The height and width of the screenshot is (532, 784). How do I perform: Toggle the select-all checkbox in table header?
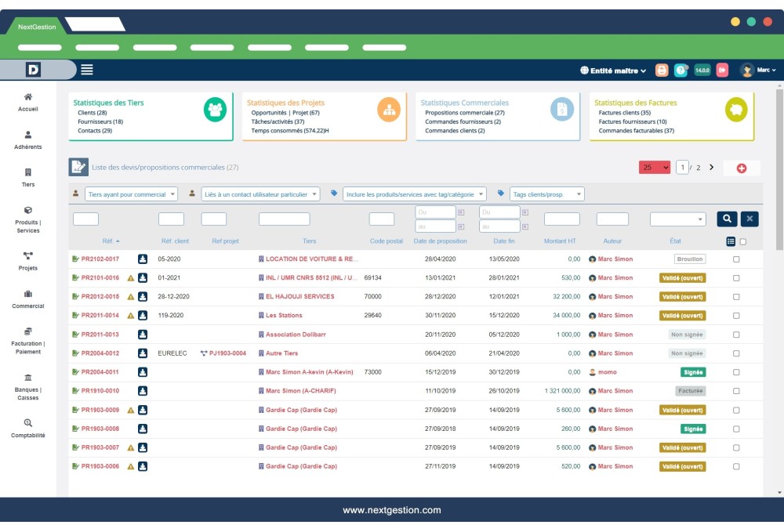(x=743, y=241)
